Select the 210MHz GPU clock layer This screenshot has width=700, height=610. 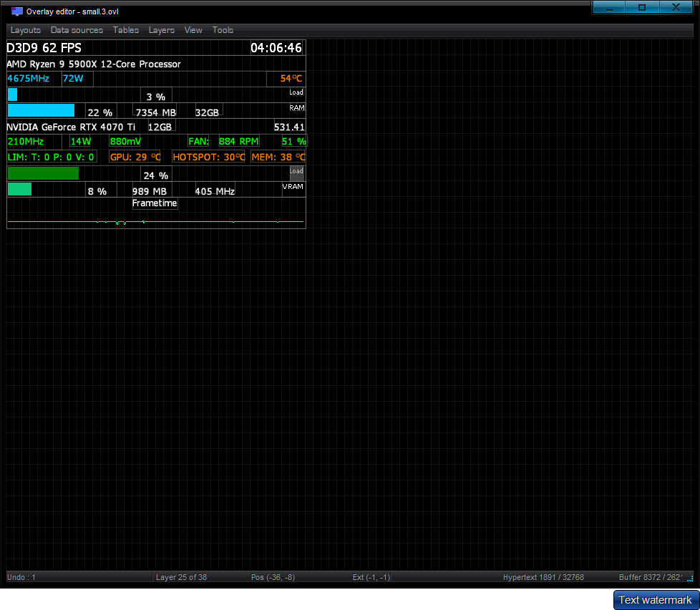point(26,142)
